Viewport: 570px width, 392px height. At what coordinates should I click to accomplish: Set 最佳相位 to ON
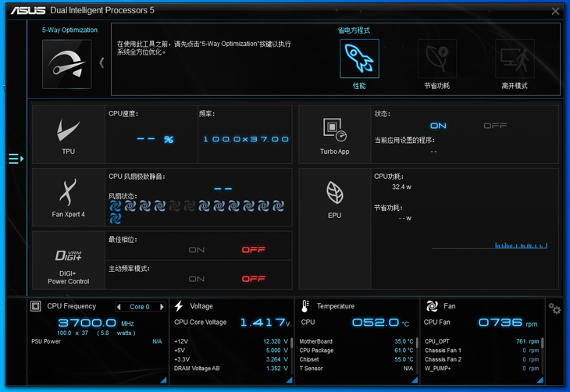click(x=197, y=250)
